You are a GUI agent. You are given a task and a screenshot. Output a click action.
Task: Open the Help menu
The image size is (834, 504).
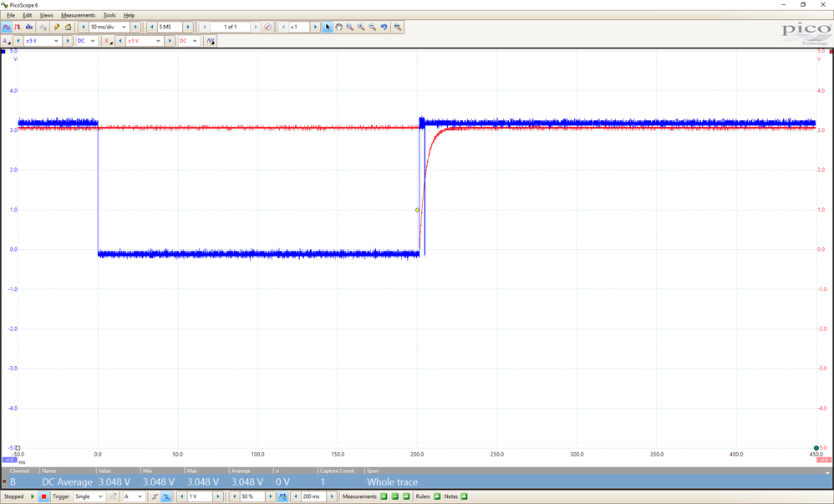(x=129, y=15)
